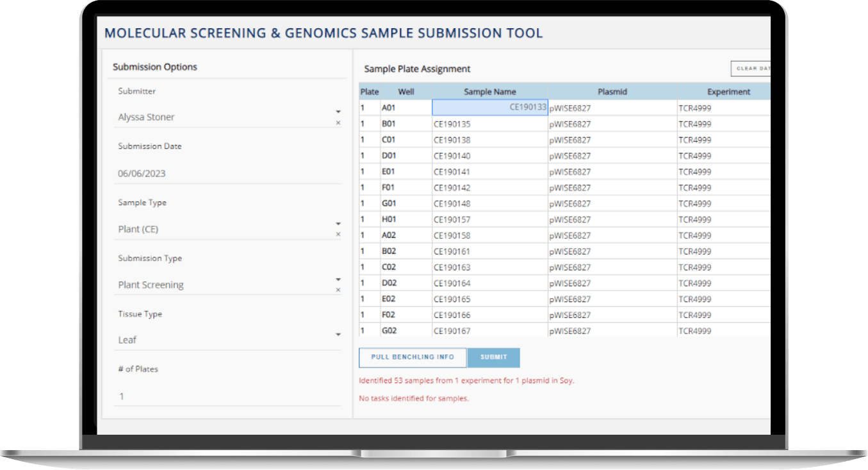Click the CE190148 sample name cell
This screenshot has height=470, width=868.
[489, 204]
